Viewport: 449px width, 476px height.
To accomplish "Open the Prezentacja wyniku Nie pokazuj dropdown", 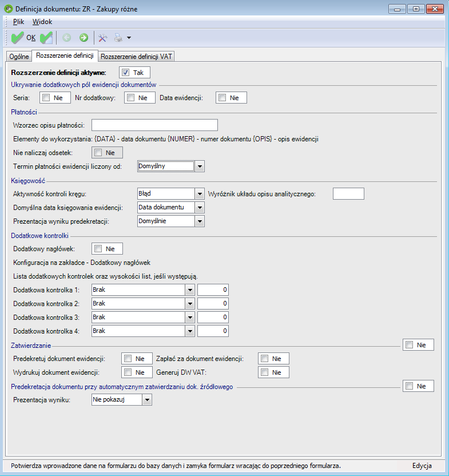I will [147, 400].
